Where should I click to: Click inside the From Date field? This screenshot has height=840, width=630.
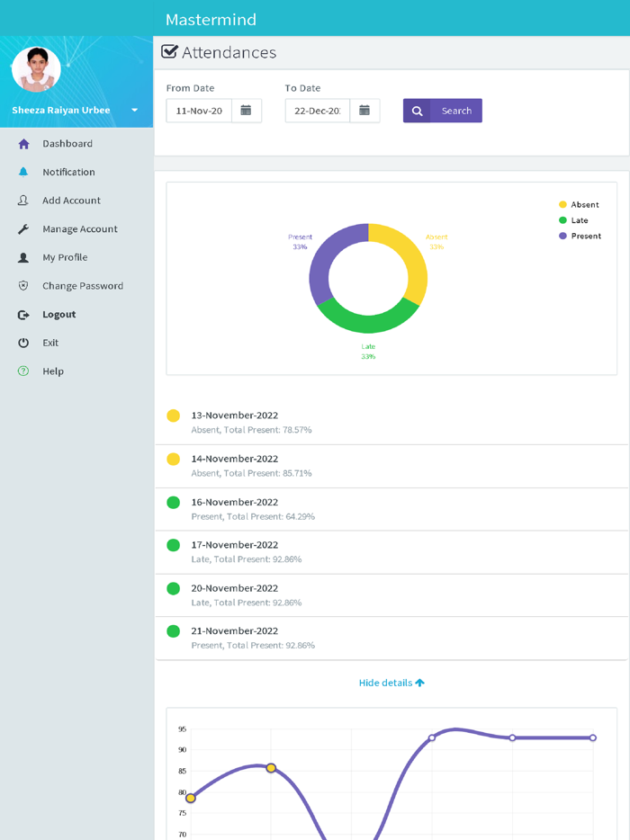(199, 111)
